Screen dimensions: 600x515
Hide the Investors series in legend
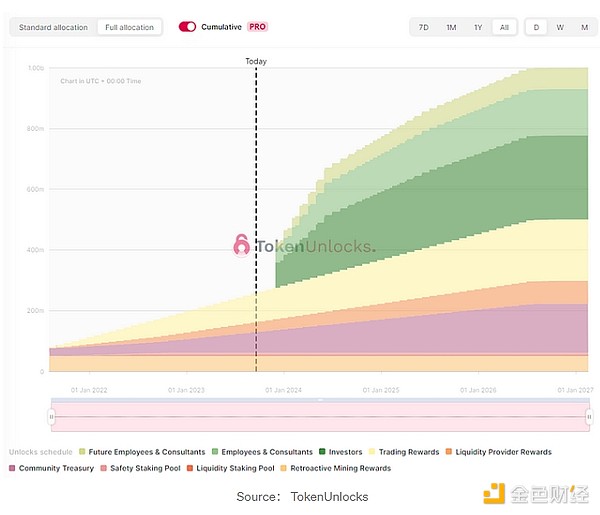342,452
